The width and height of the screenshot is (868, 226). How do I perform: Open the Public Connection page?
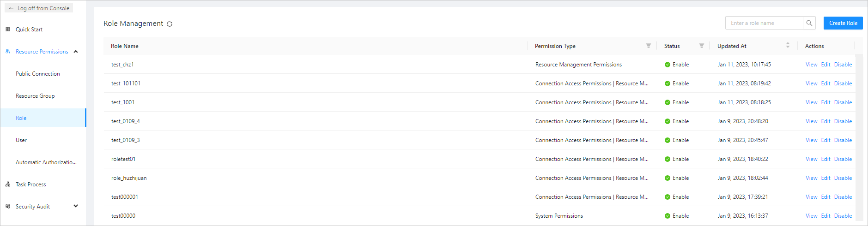[38, 74]
